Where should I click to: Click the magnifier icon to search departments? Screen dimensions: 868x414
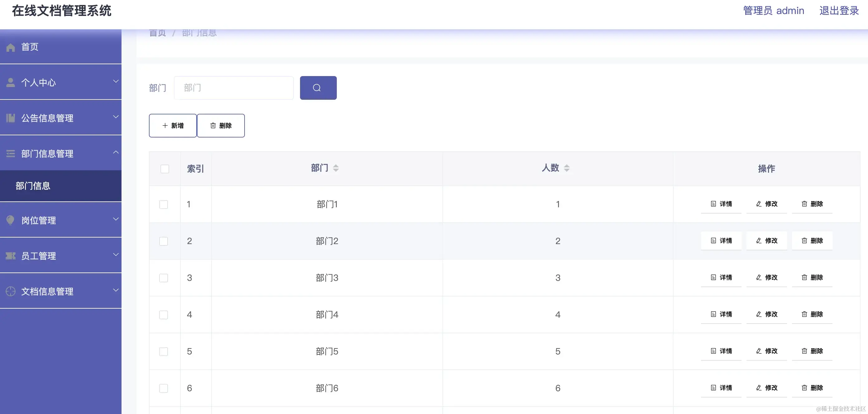pos(318,88)
